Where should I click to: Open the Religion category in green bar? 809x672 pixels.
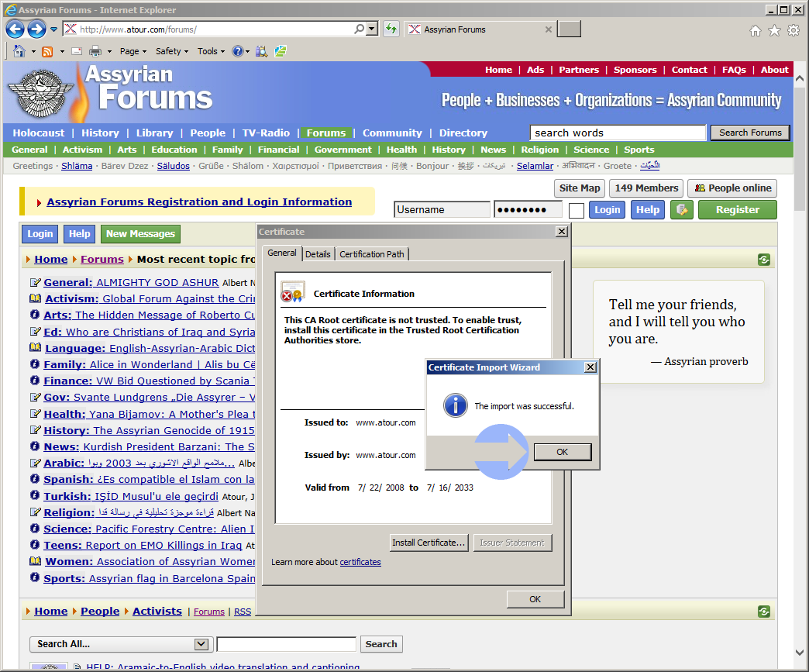point(539,149)
